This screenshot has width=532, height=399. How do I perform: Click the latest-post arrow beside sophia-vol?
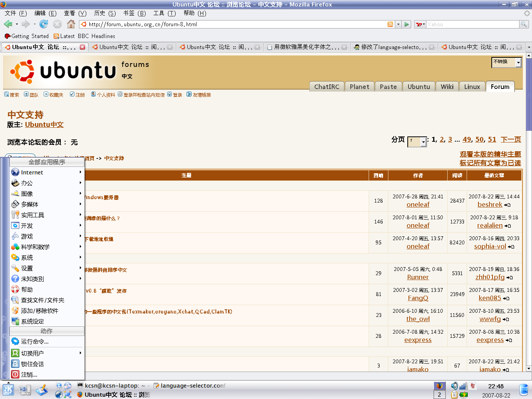[x=511, y=247]
